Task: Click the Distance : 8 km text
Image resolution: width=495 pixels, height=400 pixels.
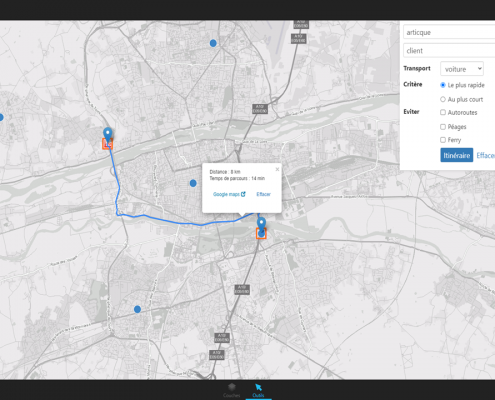Action: coord(225,172)
